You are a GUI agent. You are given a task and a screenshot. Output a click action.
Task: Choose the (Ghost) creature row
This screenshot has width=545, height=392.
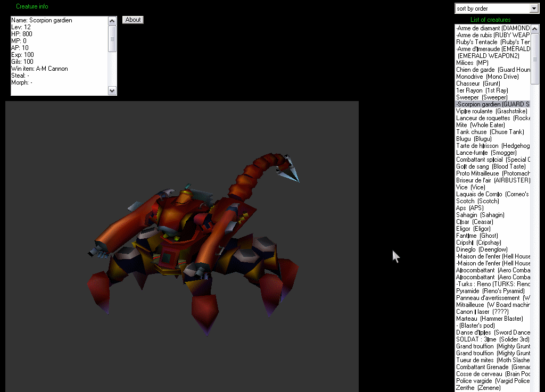click(x=493, y=236)
